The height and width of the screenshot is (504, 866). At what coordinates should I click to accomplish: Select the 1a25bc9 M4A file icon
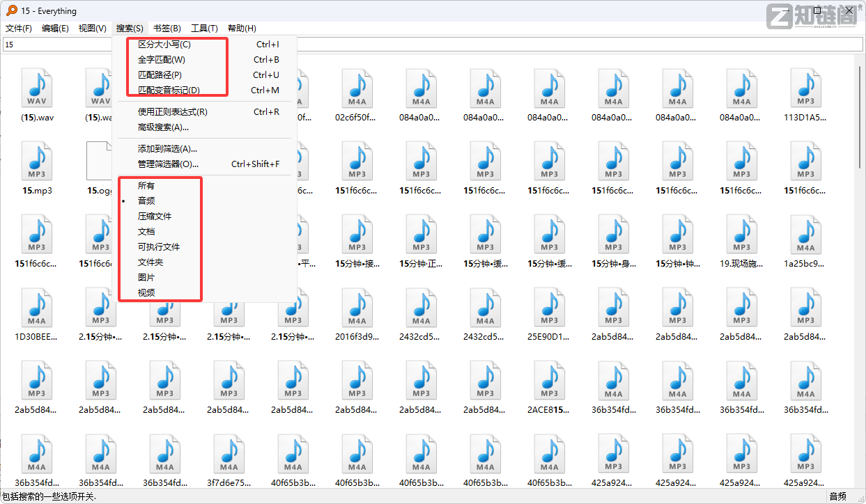tap(806, 234)
